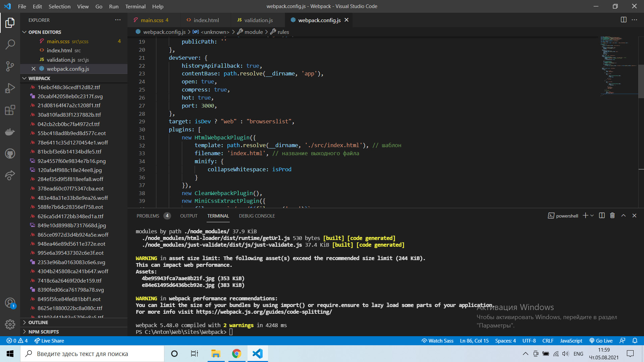
Task: Click the Windows search box
Action: (x=92, y=354)
